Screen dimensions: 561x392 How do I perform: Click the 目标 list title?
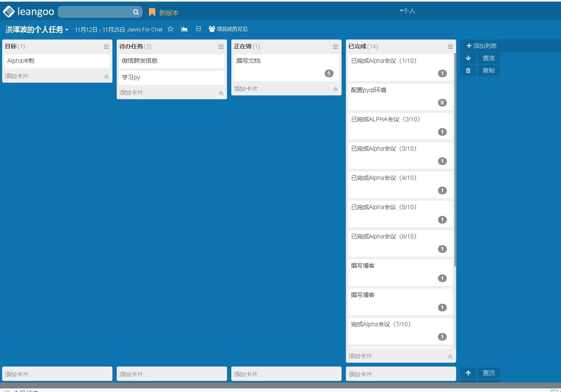[11, 46]
